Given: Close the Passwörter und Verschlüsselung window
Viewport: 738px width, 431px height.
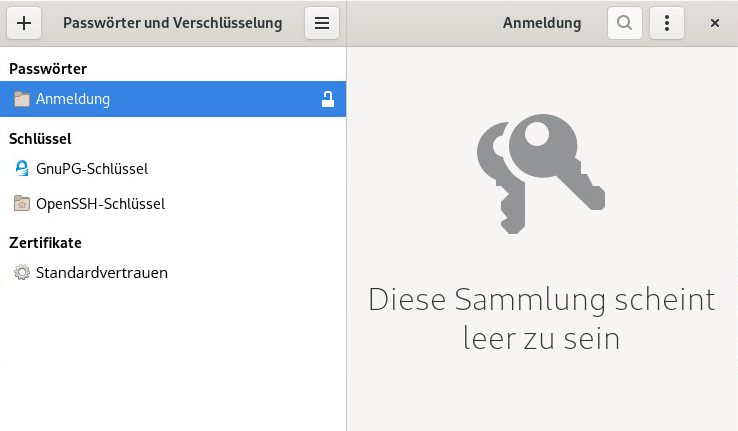Looking at the screenshot, I should pos(715,23).
